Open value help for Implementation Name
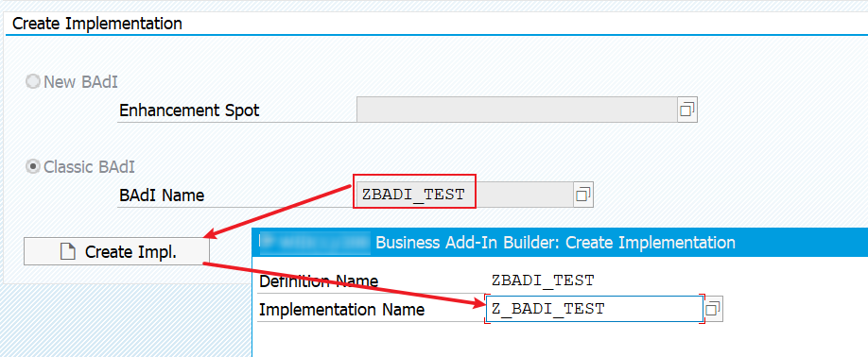Screen dimensions: 868x357 tap(714, 309)
